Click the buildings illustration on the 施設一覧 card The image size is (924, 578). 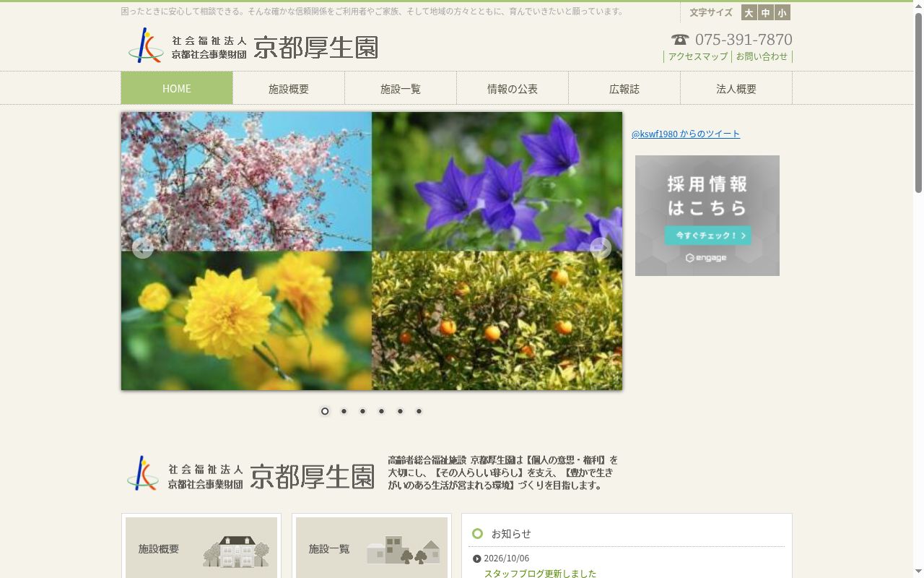pos(404,550)
